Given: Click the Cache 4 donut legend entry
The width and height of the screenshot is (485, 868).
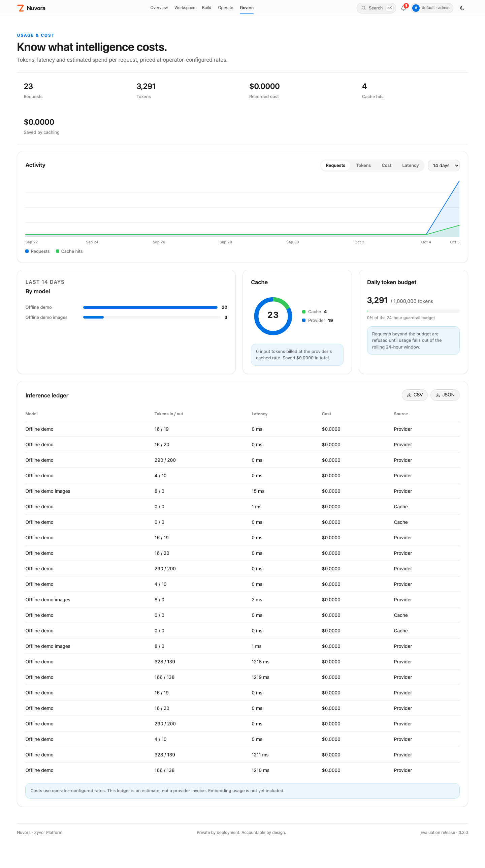Looking at the screenshot, I should 315,312.
